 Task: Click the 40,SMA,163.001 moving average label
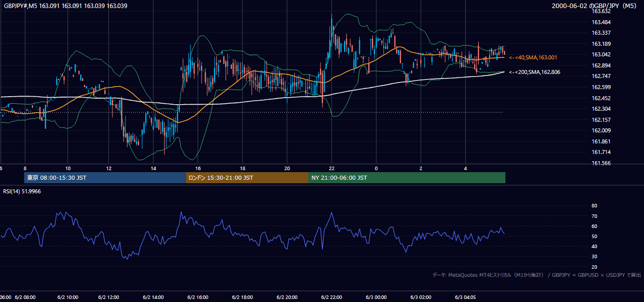click(x=533, y=57)
